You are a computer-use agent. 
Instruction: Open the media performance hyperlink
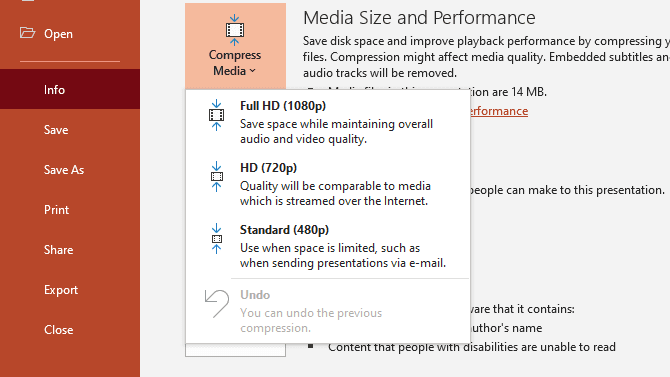[x=499, y=111]
